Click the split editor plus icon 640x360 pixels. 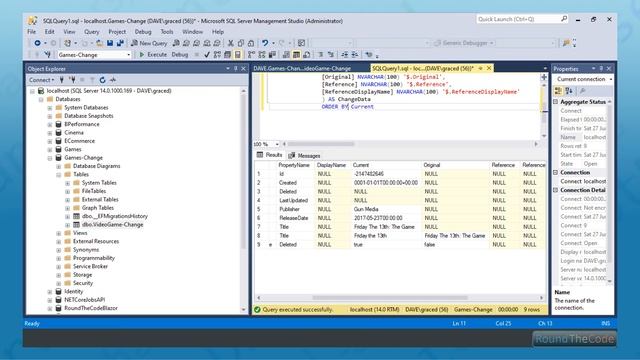coord(544,77)
